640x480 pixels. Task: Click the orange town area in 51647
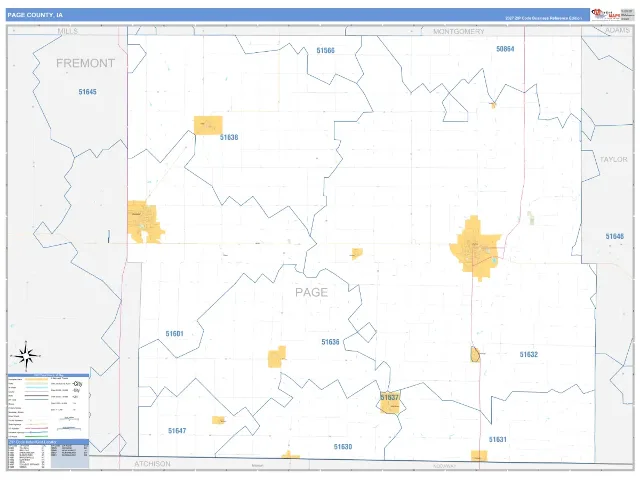pos(218,420)
